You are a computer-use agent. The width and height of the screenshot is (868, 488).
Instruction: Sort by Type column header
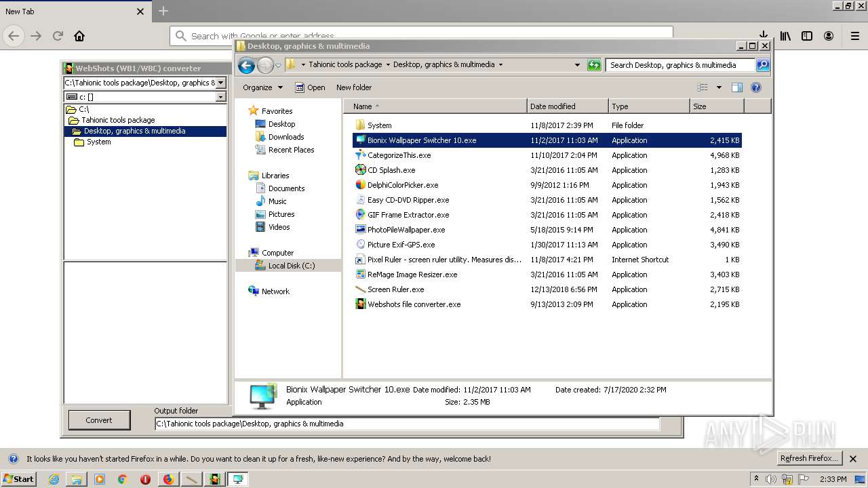pos(649,106)
